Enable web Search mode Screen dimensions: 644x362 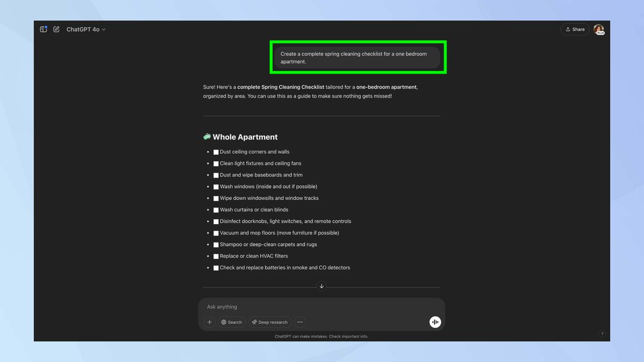[x=231, y=322]
